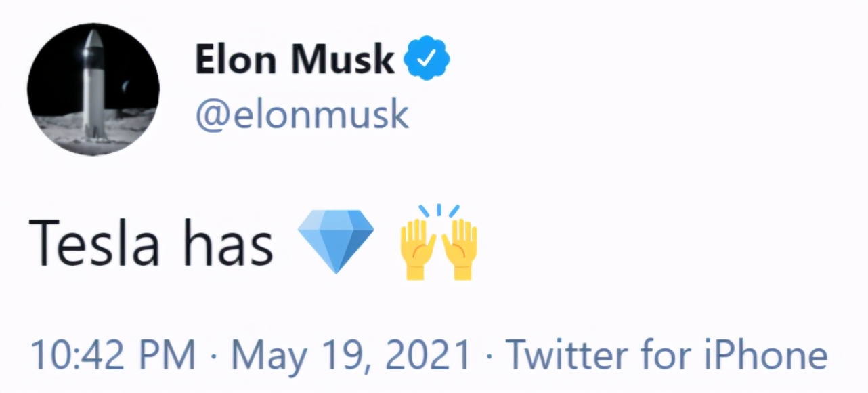The image size is (868, 393).
Task: Click the blue sparkle lines above the hands
Action: click(x=439, y=212)
